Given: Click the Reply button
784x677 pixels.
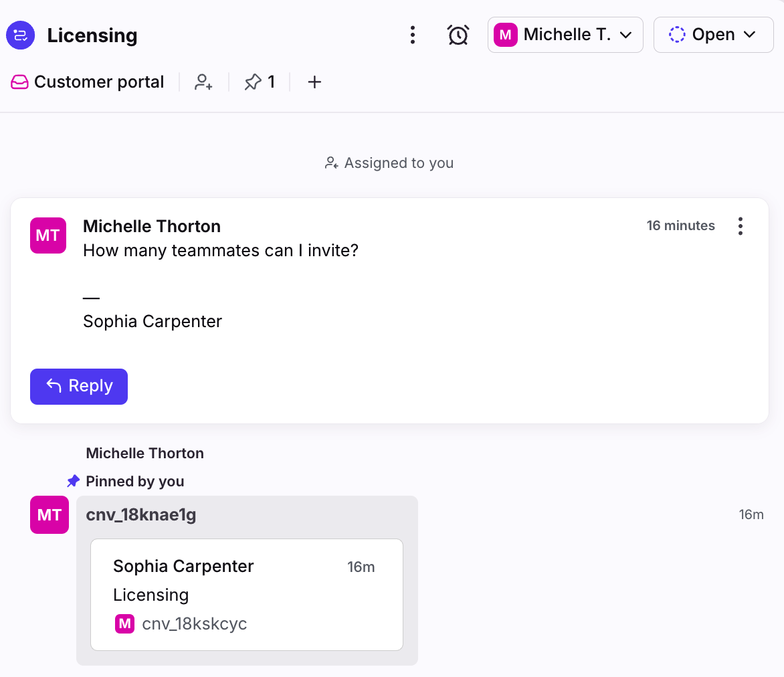Looking at the screenshot, I should [79, 387].
